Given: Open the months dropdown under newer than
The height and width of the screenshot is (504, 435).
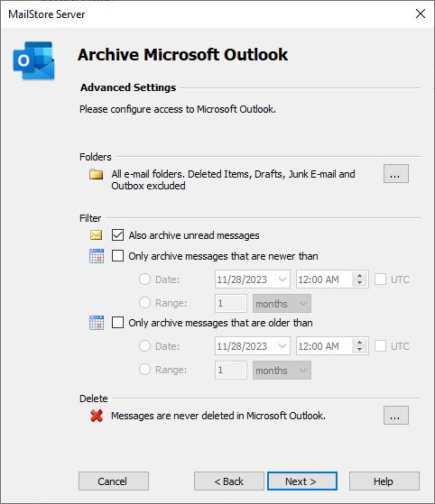Looking at the screenshot, I should pyautogui.click(x=282, y=304).
